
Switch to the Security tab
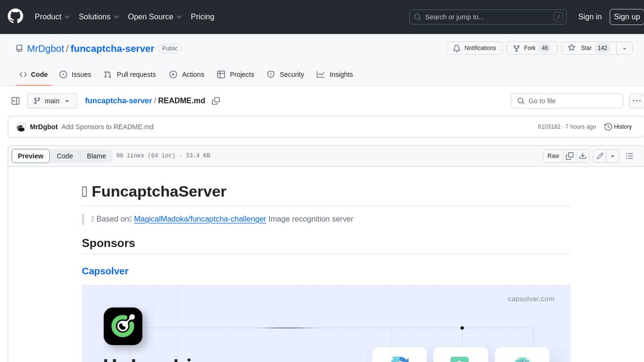pos(286,74)
